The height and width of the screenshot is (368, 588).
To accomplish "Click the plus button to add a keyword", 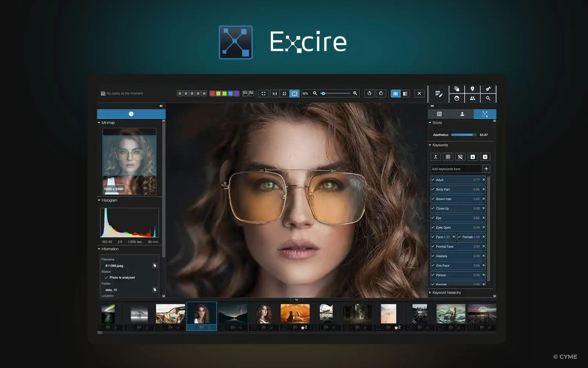I will [x=486, y=169].
